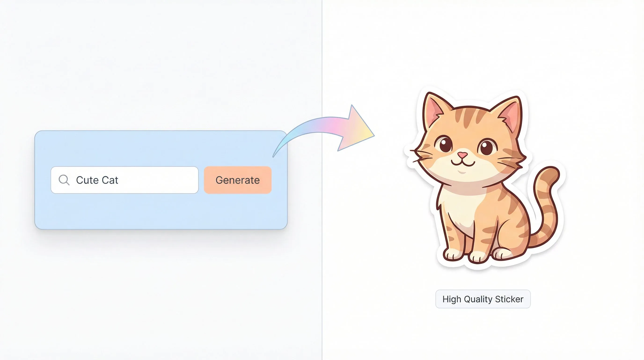Click the cat's pink nose
The image size is (644, 360).
(462, 155)
